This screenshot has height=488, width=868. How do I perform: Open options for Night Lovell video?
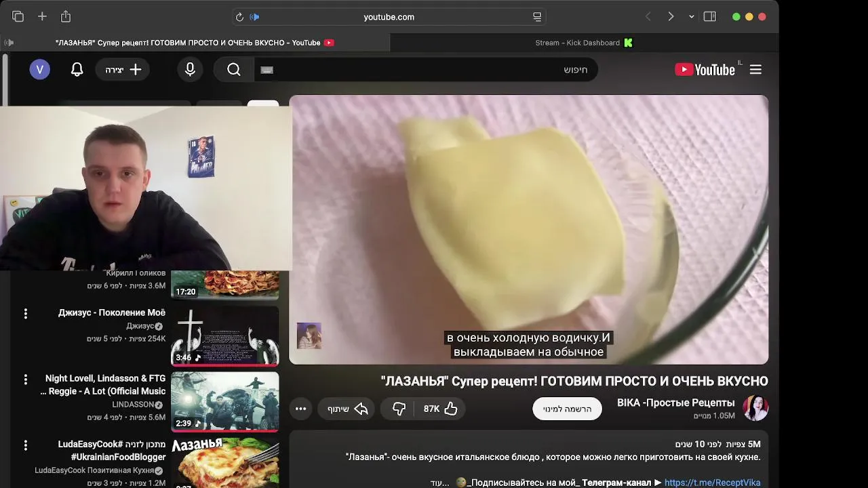(26, 380)
